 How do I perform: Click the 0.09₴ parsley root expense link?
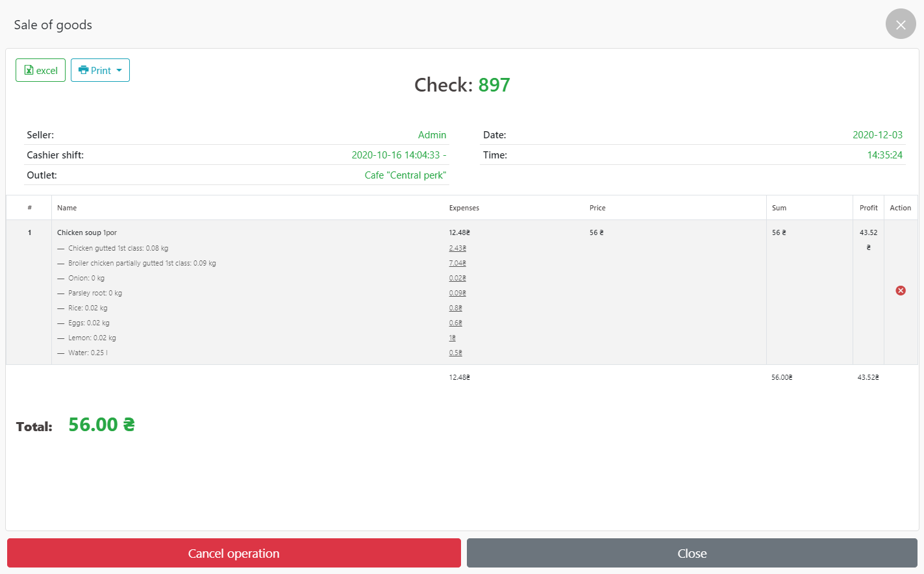[457, 293]
